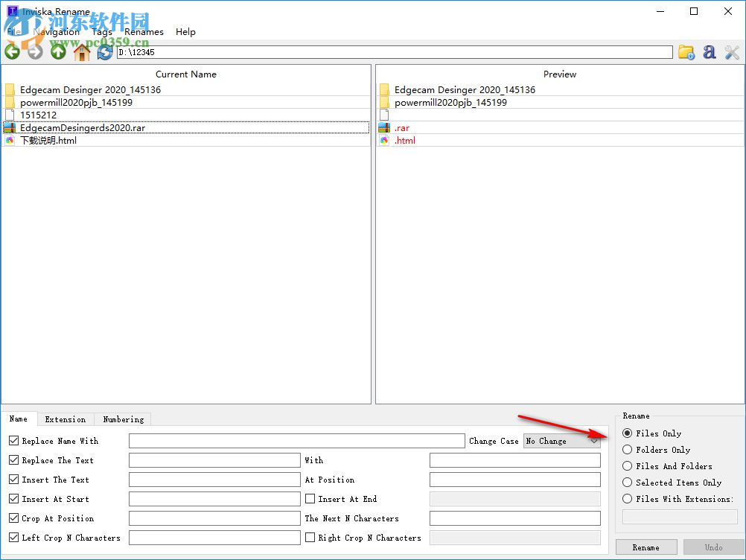
Task: Toggle Crop At Position checkbox
Action: click(14, 518)
